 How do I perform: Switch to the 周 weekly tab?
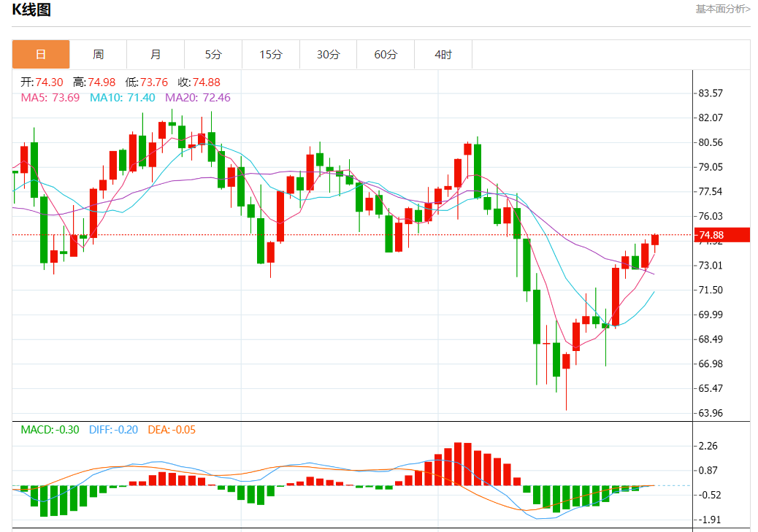(x=98, y=55)
